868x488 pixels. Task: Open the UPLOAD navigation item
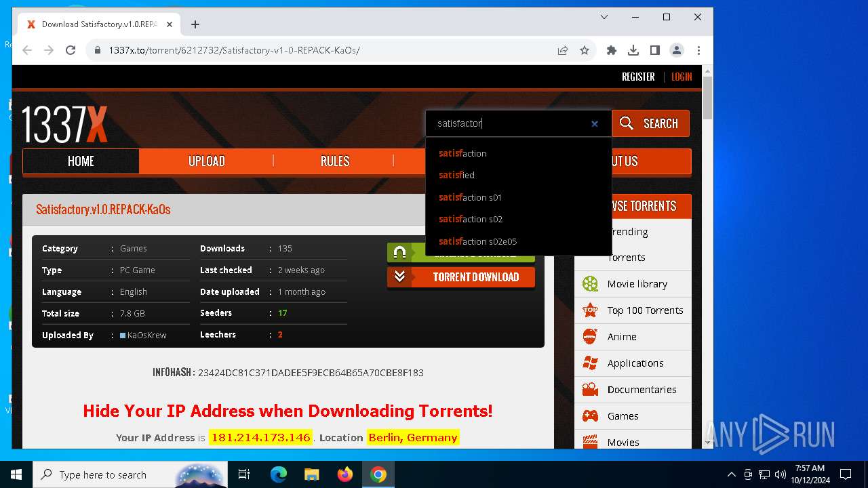pos(207,161)
